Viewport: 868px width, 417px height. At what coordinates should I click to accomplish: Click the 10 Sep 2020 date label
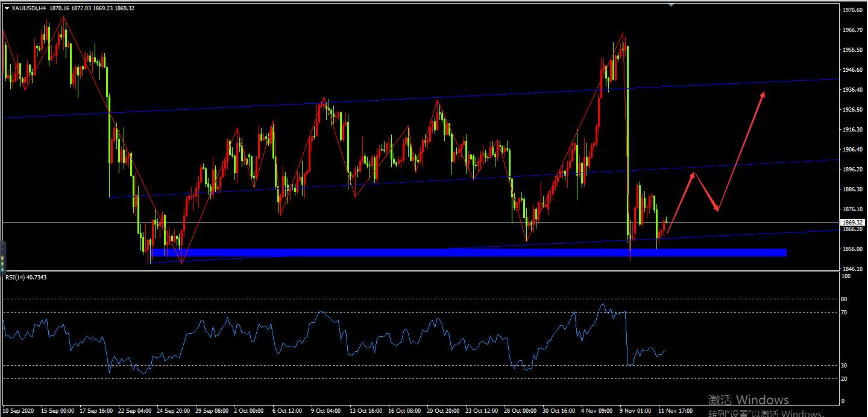19,411
